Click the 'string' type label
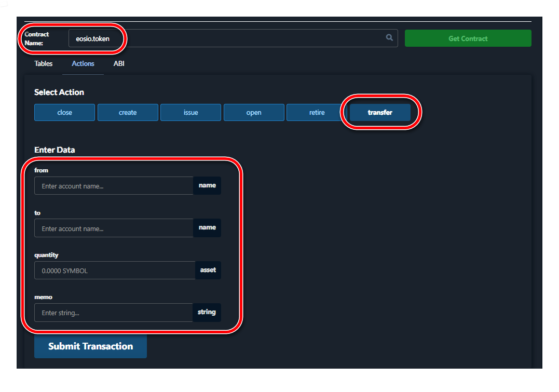 [207, 312]
